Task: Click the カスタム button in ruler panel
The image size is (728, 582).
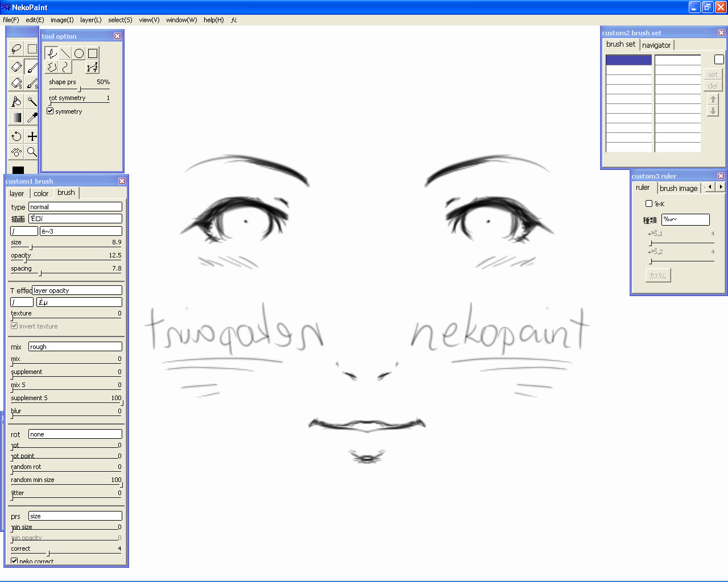Action: (x=658, y=276)
